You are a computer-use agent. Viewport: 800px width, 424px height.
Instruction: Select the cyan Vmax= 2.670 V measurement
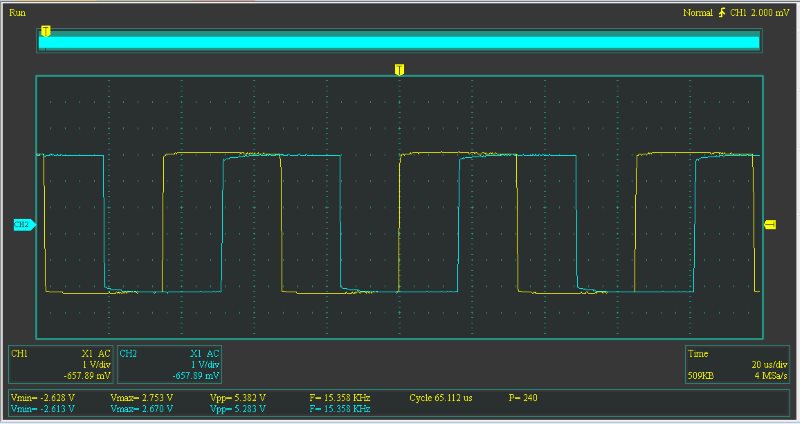pos(142,408)
